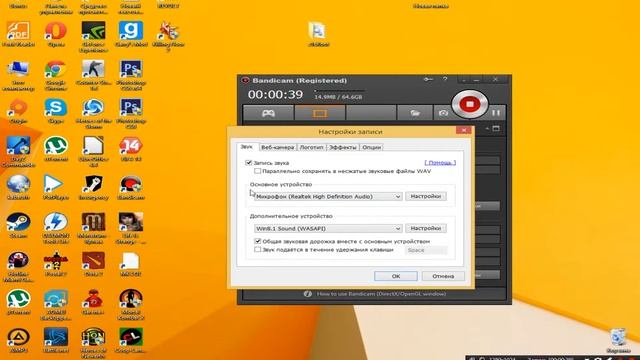Enable saving parallel uncompressed WAV files

[258, 171]
